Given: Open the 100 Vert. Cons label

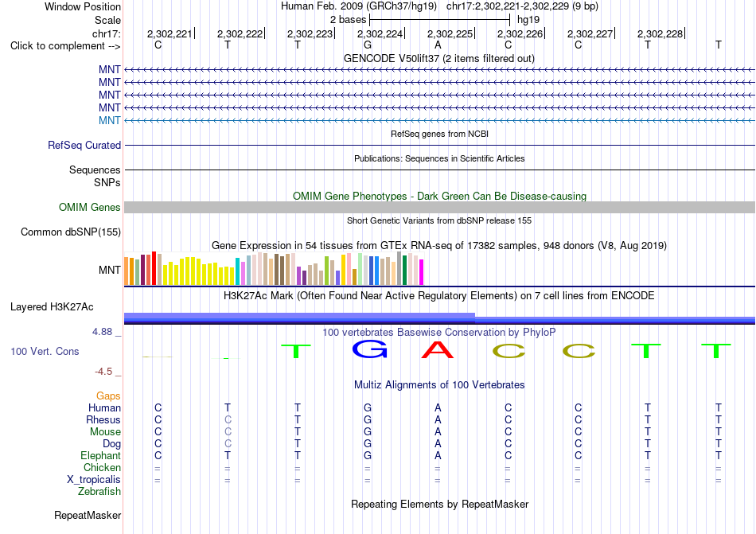Looking at the screenshot, I should 45,351.
